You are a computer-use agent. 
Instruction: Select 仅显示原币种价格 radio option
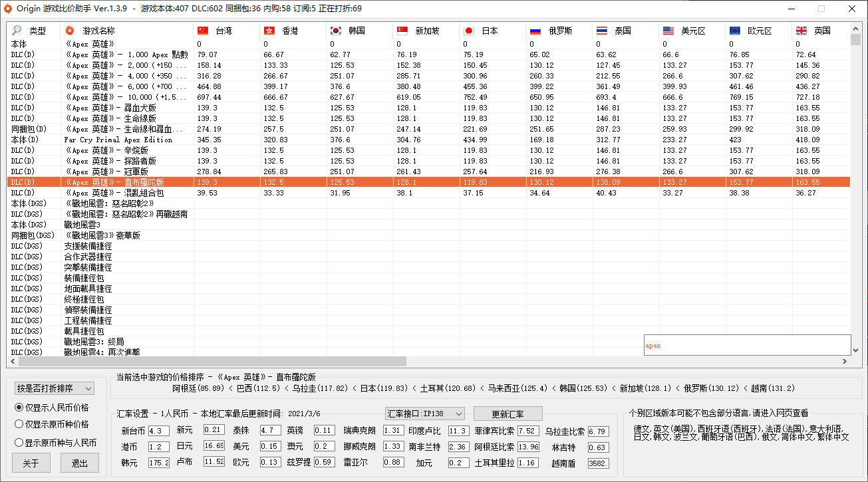coord(52,424)
